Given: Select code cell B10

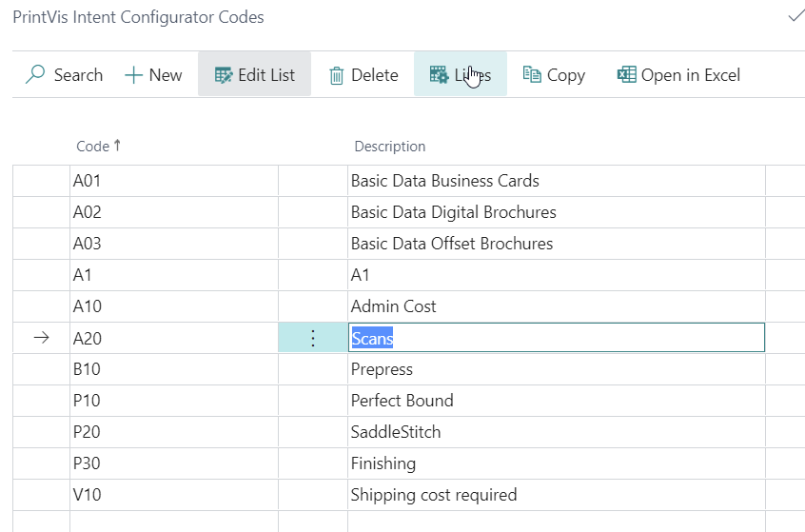Looking at the screenshot, I should click(174, 369).
